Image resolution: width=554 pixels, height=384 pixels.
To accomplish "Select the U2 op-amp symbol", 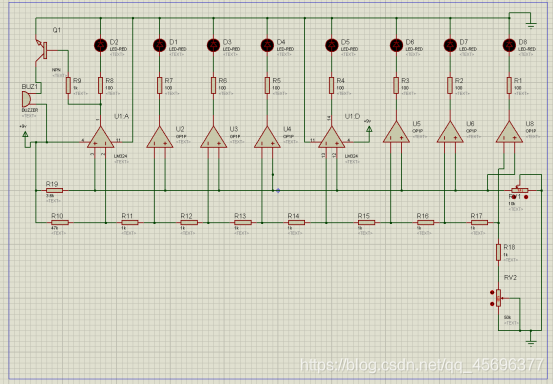I will [x=160, y=138].
